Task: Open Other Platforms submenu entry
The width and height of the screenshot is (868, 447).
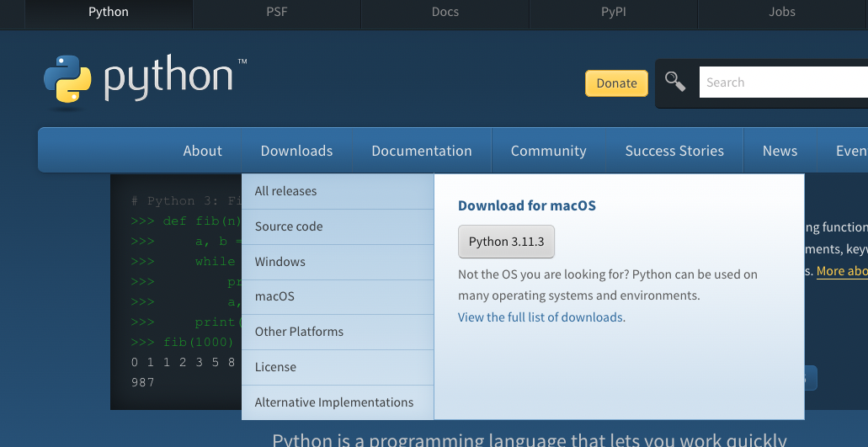Action: [338, 332]
